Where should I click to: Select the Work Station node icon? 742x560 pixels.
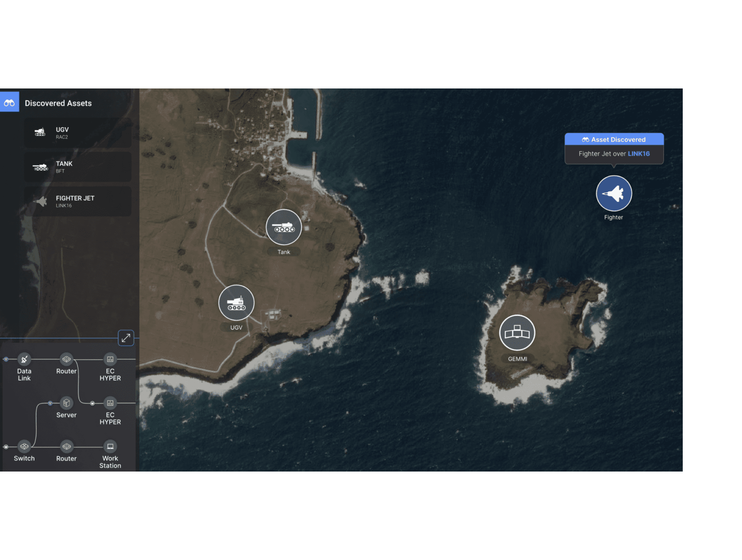pyautogui.click(x=110, y=446)
